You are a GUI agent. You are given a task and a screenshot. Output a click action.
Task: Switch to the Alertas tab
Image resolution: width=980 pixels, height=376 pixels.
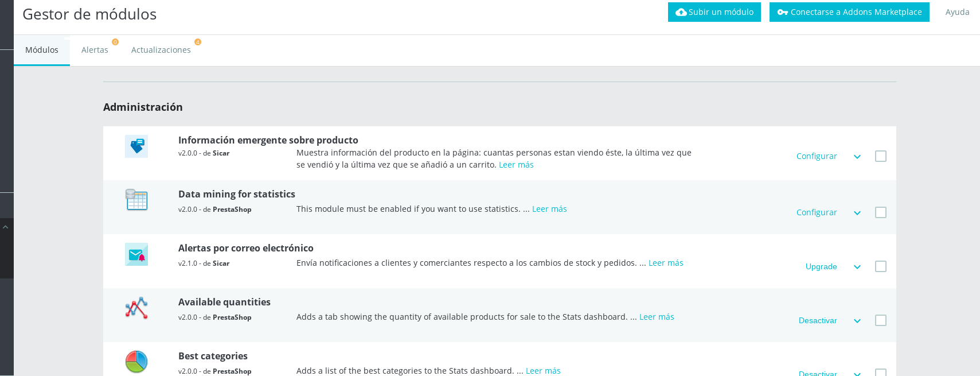95,50
